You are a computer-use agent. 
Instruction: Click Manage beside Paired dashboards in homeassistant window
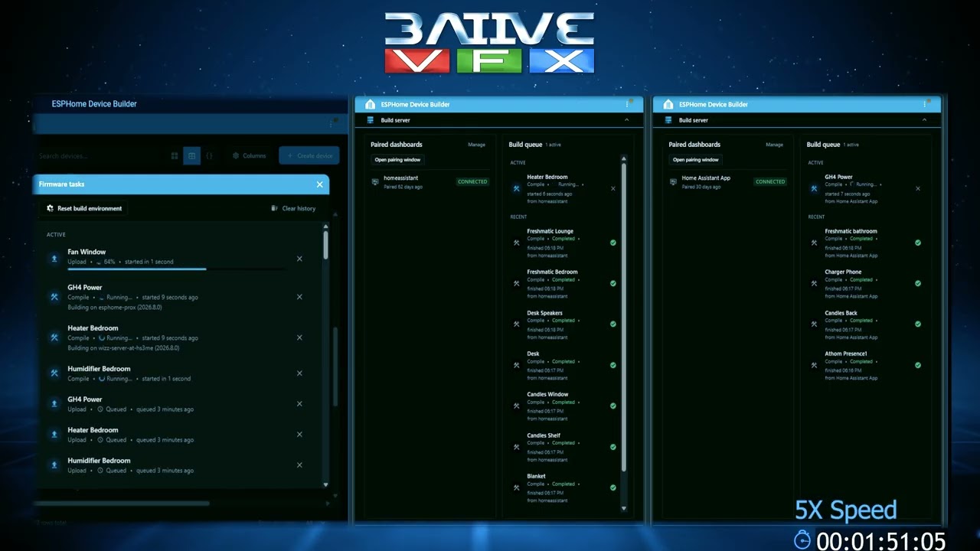point(476,145)
